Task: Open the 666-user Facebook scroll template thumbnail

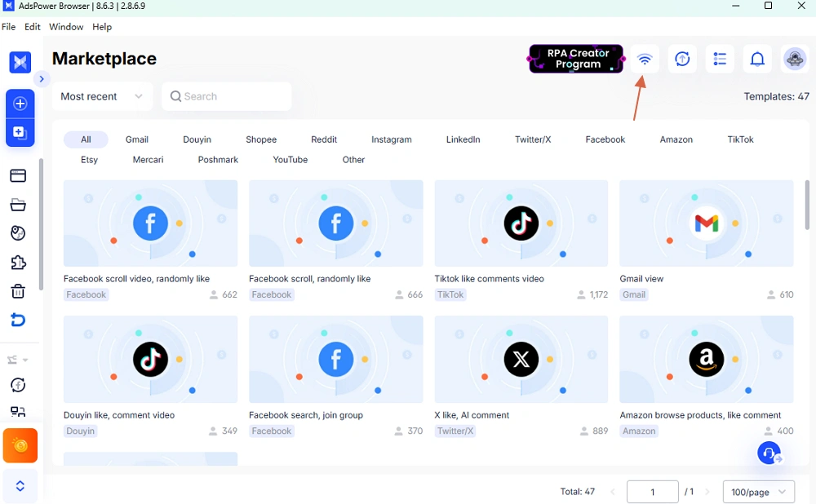Action: tap(336, 223)
